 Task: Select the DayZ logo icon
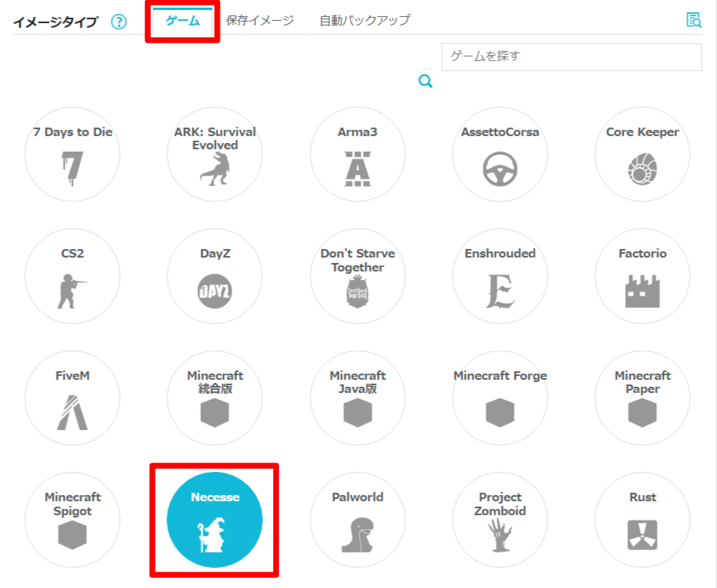click(214, 275)
